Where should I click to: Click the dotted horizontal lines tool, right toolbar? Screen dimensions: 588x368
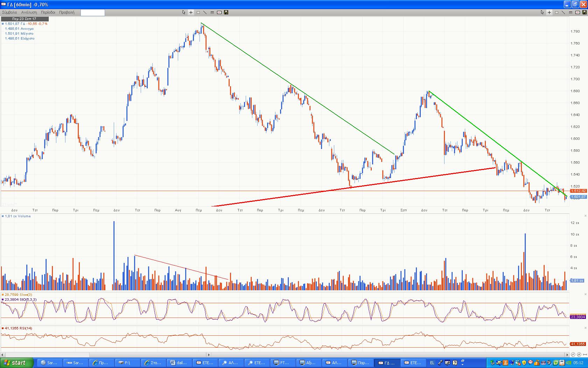570,12
